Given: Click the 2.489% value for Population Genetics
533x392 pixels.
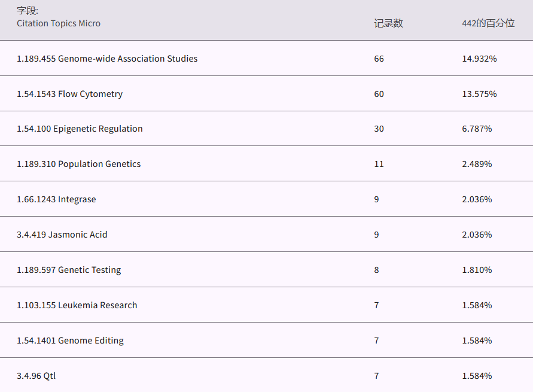Looking at the screenshot, I should click(477, 164).
